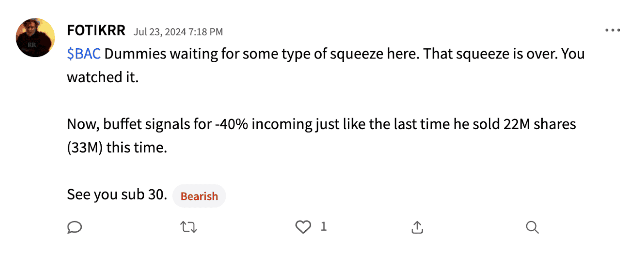Click the Bearish label to change sentiment

199,196
